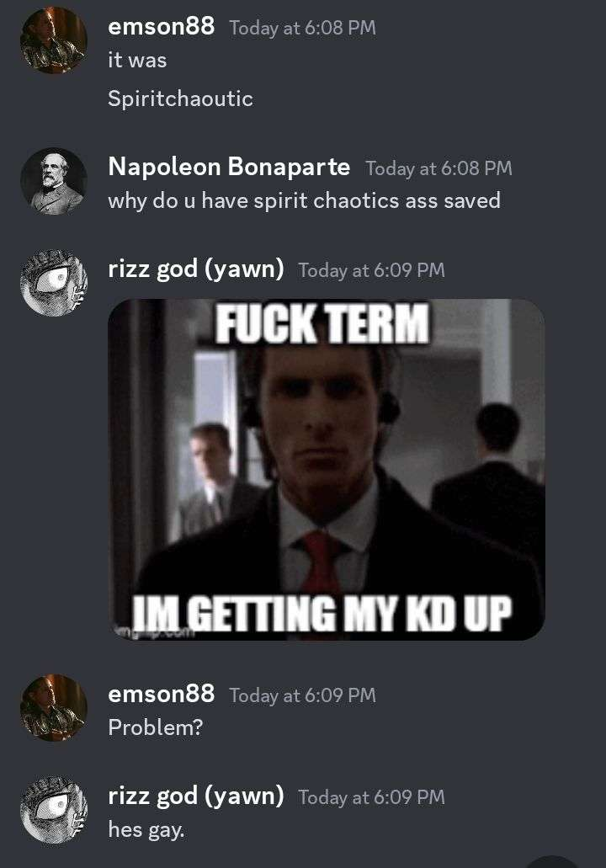Click the "Problem?" message text

pos(156,727)
